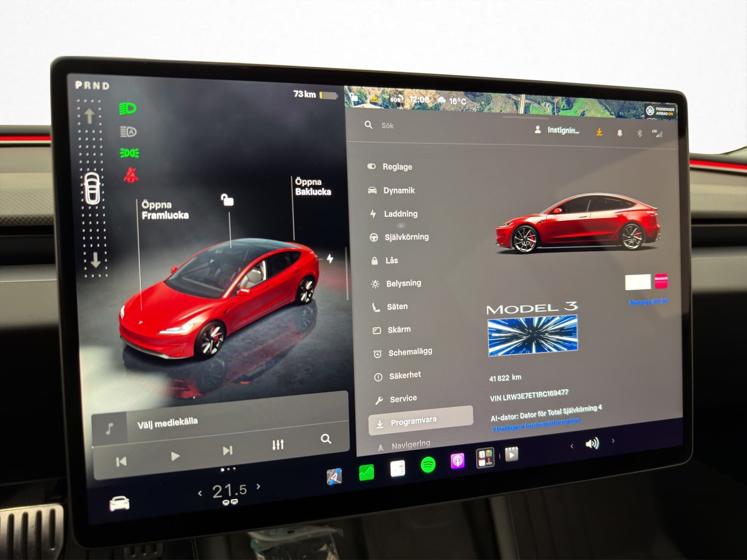Toggle the low beam headlights indicator
This screenshot has width=747, height=560.
(128, 109)
